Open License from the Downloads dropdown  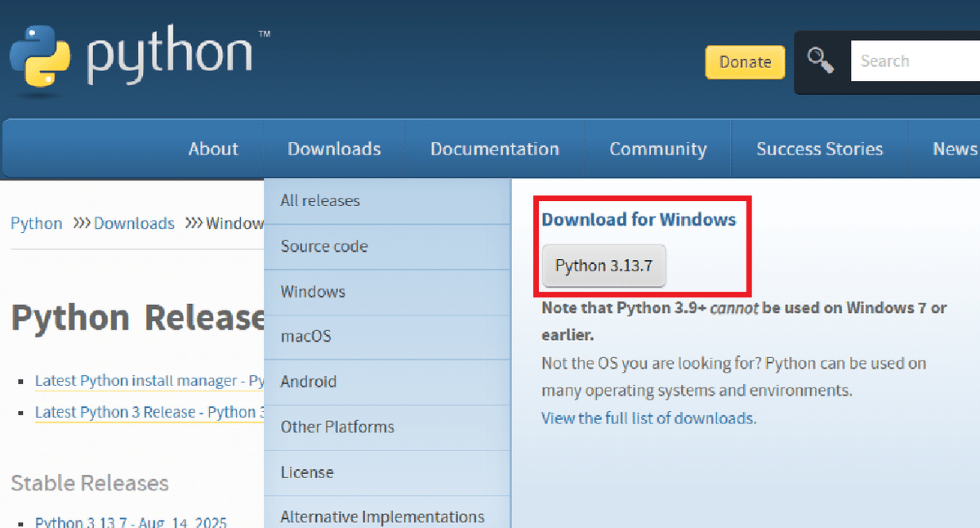(x=307, y=472)
